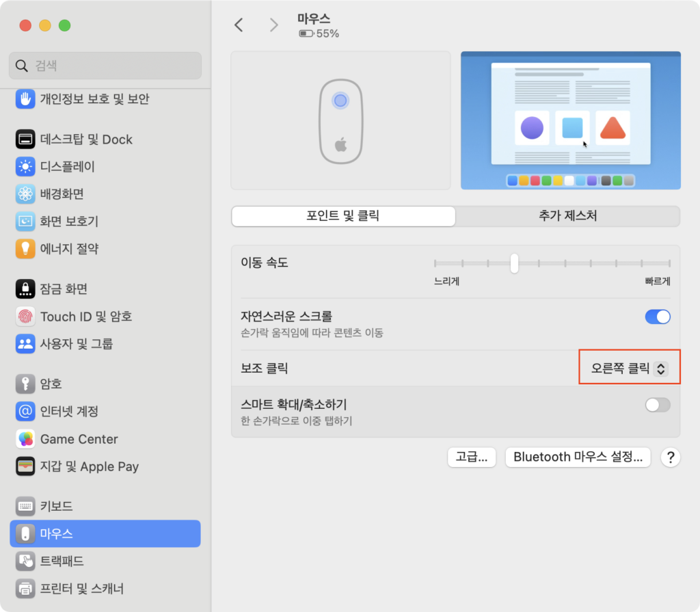Click 한 손가락으로 이중 탭하기 description

297,421
